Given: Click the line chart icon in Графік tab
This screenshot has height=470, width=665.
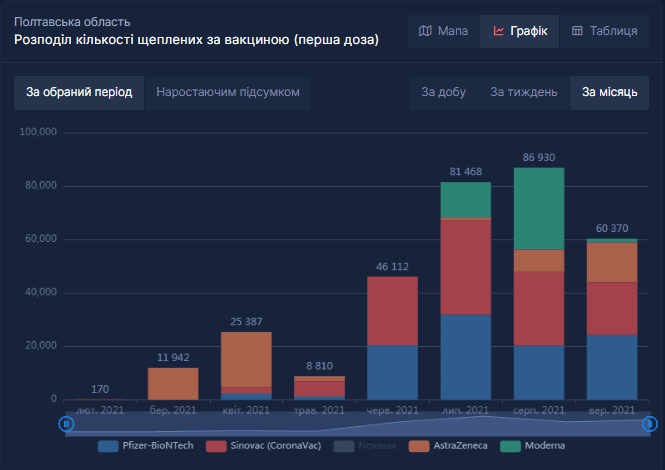Looking at the screenshot, I should tap(498, 31).
